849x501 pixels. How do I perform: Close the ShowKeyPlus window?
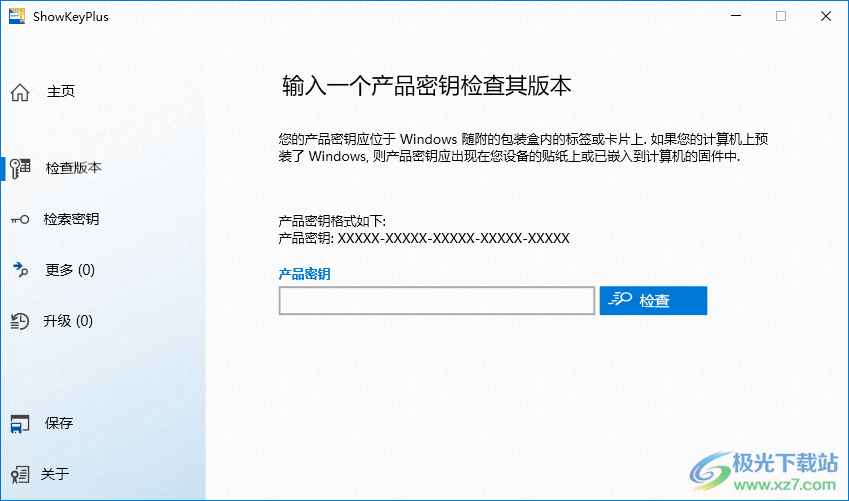coord(826,16)
